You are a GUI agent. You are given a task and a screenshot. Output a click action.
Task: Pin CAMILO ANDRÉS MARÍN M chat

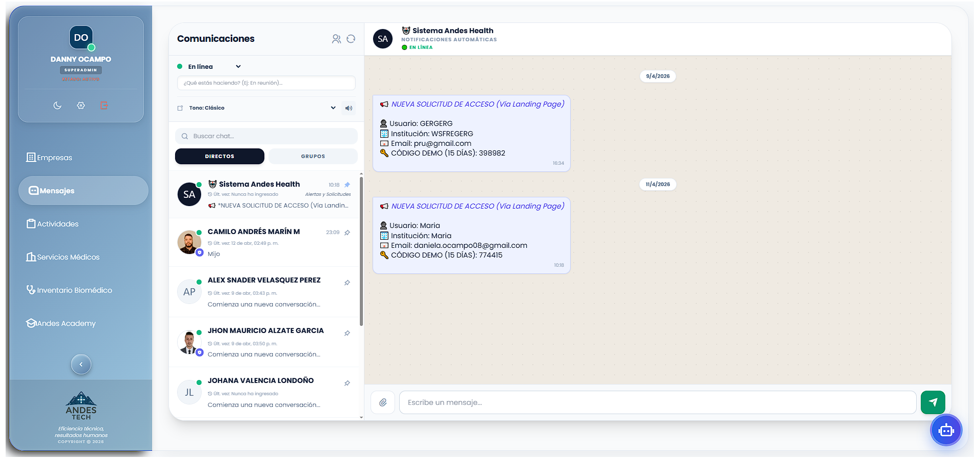tap(347, 233)
